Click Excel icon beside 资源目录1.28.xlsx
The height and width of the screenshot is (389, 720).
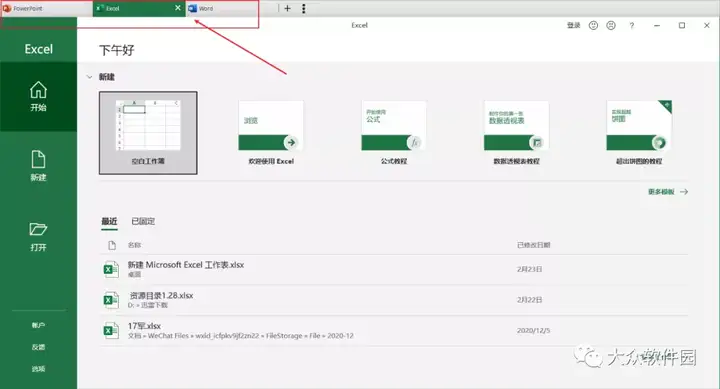(x=111, y=300)
